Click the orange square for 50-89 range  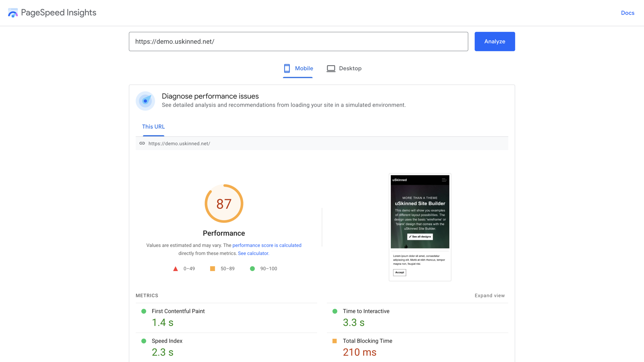(213, 268)
